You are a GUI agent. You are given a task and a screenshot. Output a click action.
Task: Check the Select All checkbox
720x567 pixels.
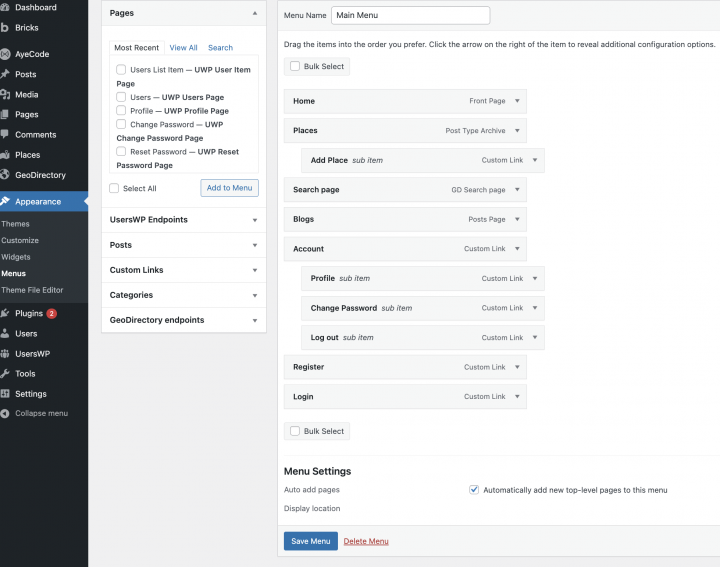coord(115,188)
